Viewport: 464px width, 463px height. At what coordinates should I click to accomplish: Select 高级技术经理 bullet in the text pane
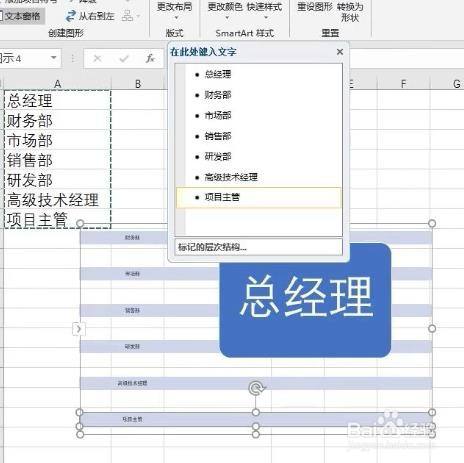231,177
